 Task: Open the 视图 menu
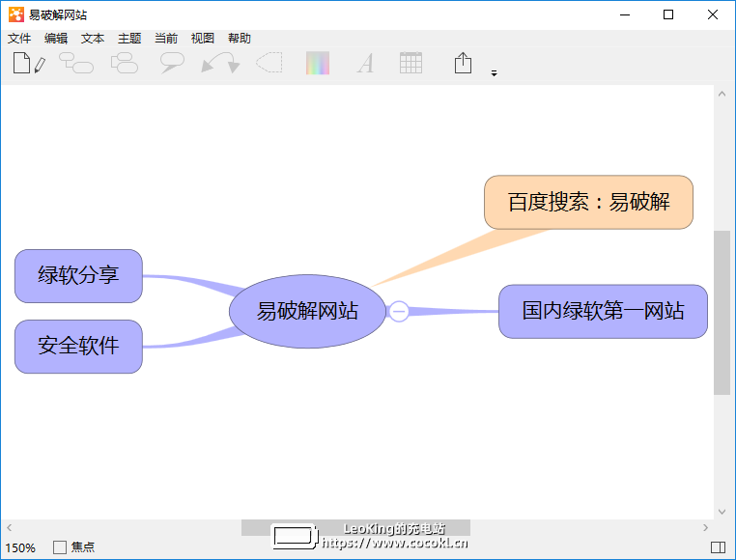point(203,38)
